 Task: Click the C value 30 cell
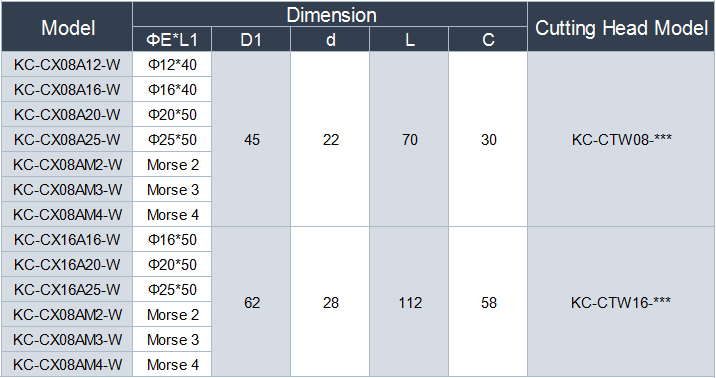[488, 139]
